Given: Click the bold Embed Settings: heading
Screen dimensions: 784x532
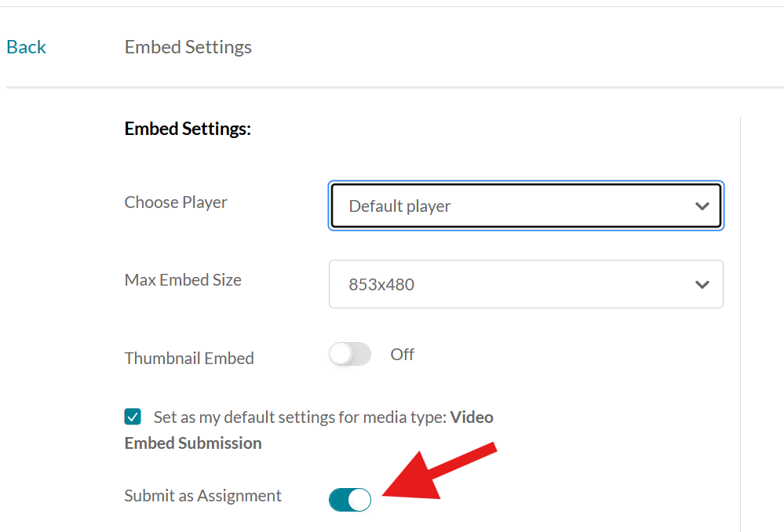Looking at the screenshot, I should (188, 129).
